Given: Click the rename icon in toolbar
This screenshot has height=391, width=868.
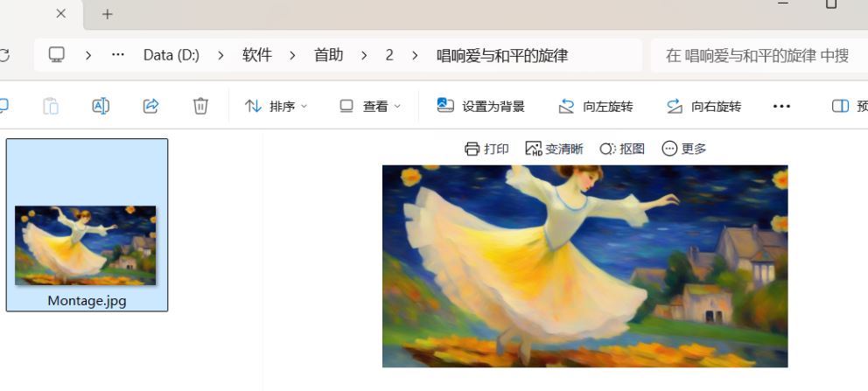Looking at the screenshot, I should pyautogui.click(x=101, y=106).
